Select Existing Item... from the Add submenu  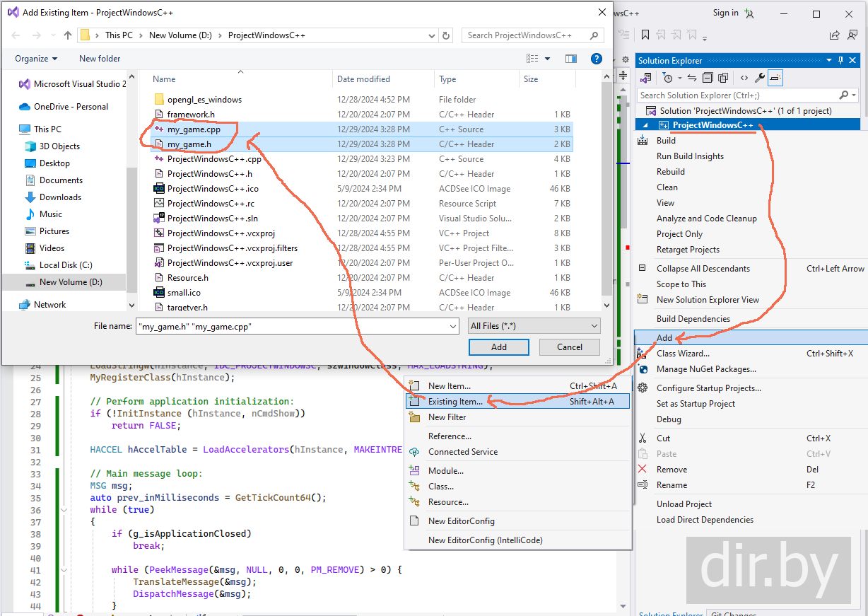(455, 402)
